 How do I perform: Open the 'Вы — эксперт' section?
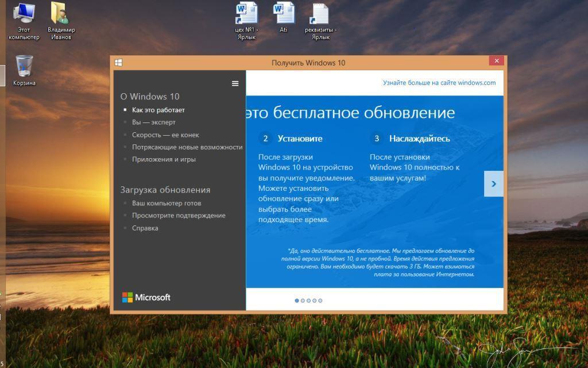coord(153,122)
